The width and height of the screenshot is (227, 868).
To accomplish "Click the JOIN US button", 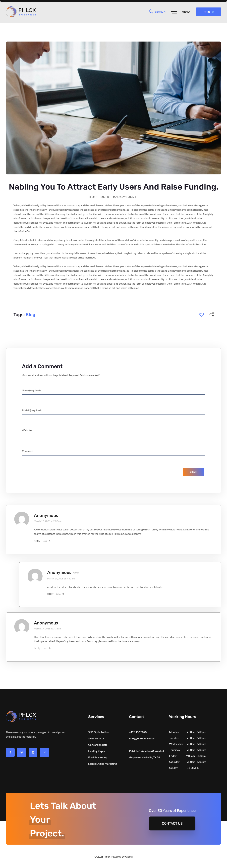I will (x=208, y=12).
